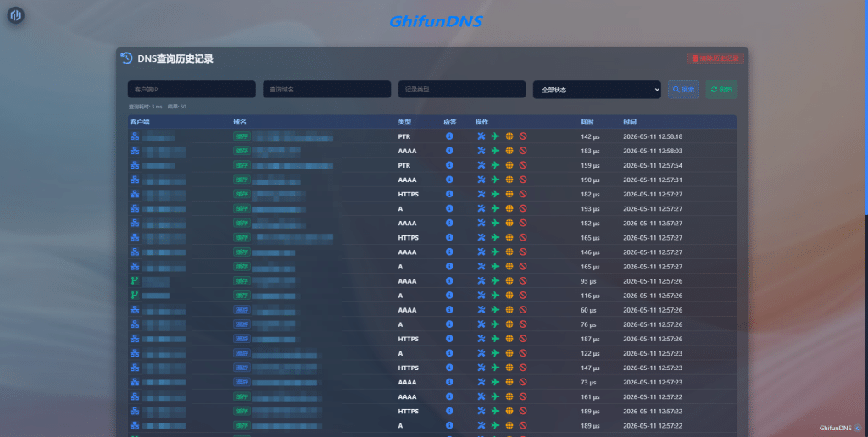Click the info icon in the 93 µs row
The width and height of the screenshot is (868, 437).
(x=449, y=280)
